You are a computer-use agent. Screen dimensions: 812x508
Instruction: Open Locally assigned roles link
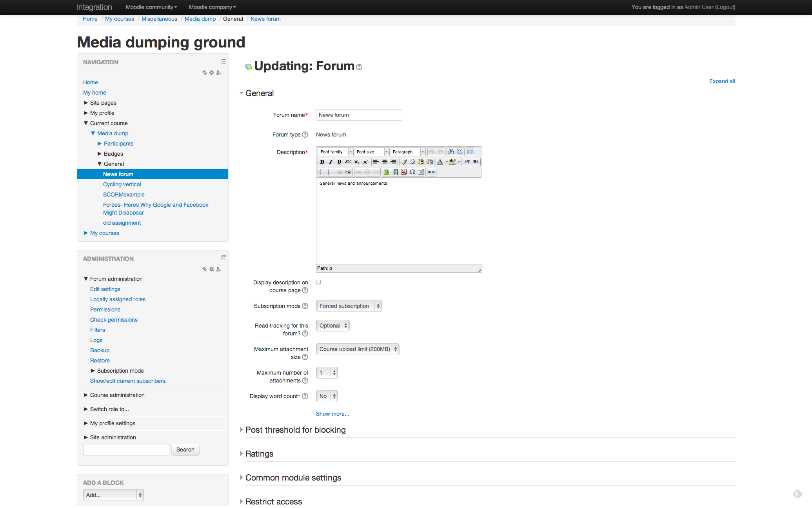coord(118,299)
